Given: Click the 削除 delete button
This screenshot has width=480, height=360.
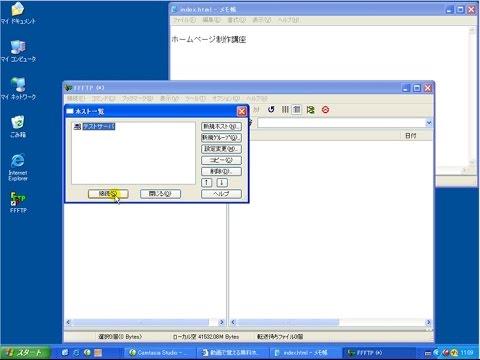Looking at the screenshot, I should coord(221,172).
